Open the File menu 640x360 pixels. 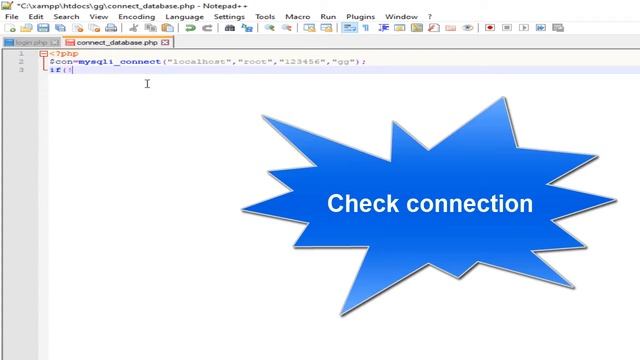coord(12,17)
